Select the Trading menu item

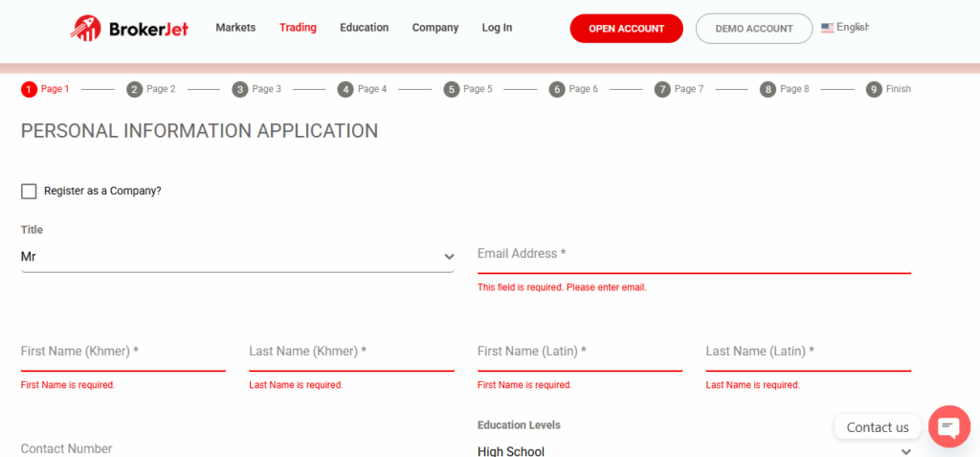point(298,28)
